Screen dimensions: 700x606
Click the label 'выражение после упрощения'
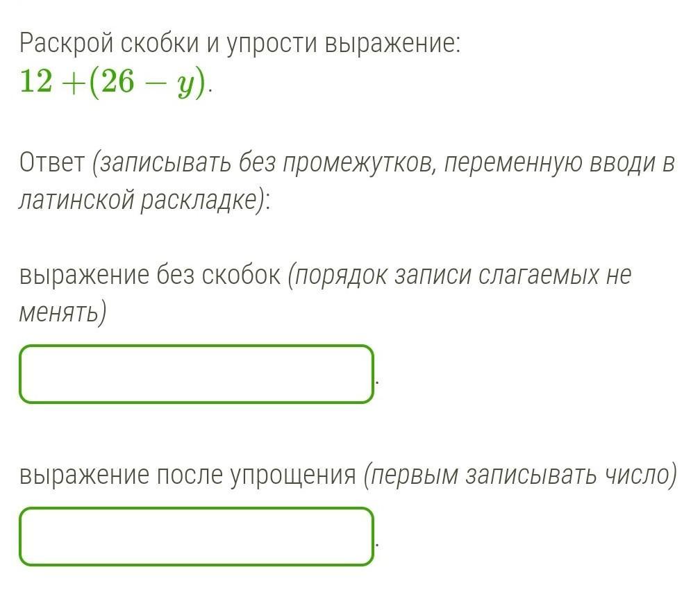tap(187, 475)
